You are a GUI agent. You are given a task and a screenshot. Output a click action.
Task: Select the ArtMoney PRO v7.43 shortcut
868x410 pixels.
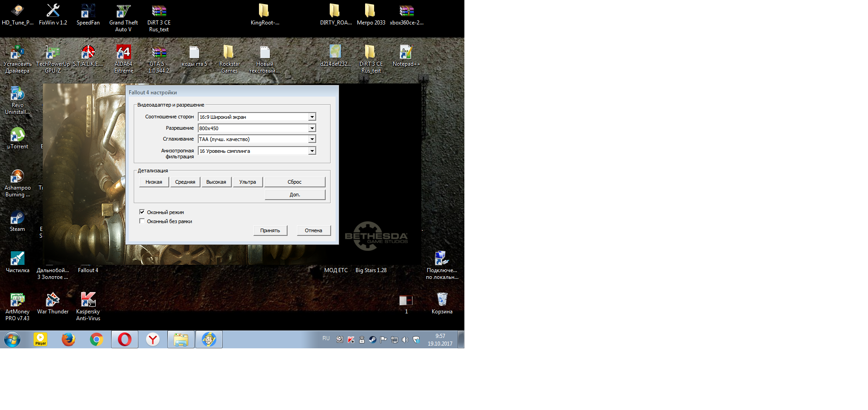(x=18, y=307)
